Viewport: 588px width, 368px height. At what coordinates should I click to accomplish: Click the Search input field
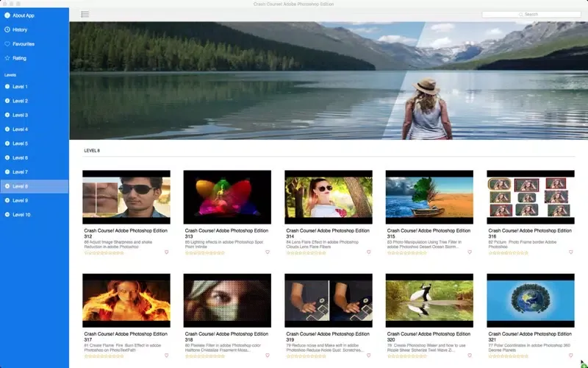click(x=531, y=14)
